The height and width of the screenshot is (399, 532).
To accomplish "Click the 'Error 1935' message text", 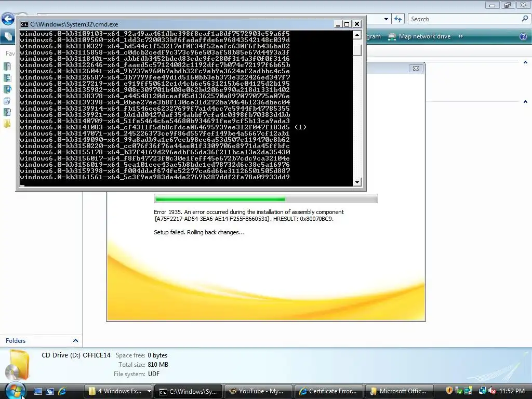I will click(249, 216).
